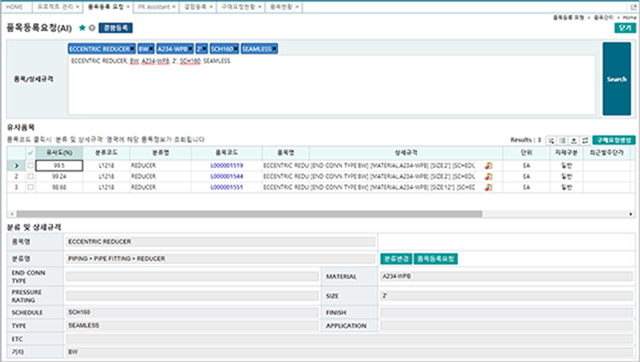Switch to the PR Assistant tab
The width and height of the screenshot is (640, 362).
click(x=153, y=7)
